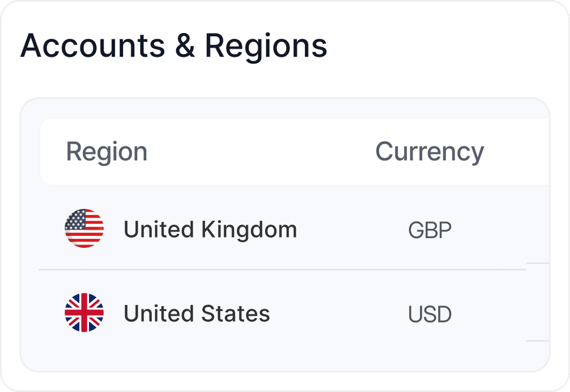
Task: Open the Region column header
Action: tap(107, 151)
